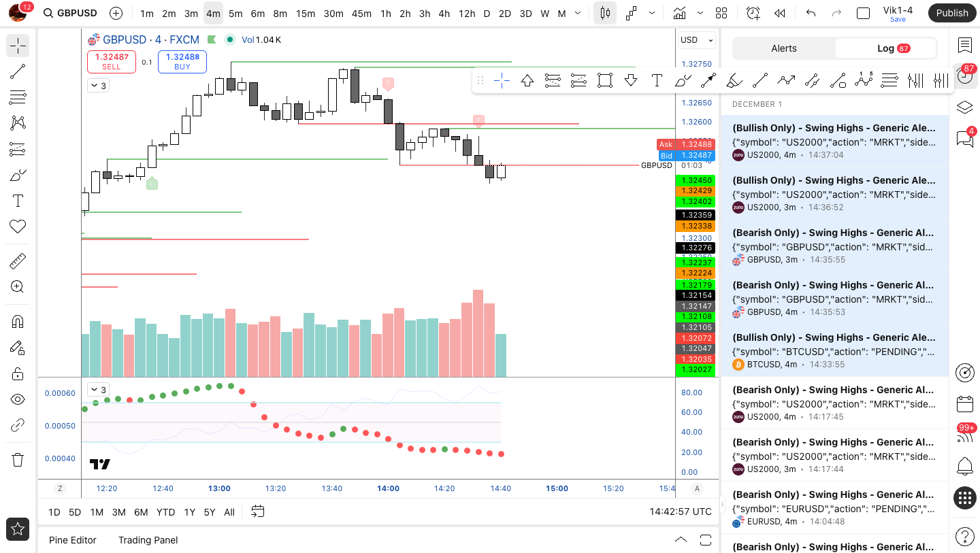Select the 15m timeframe
Viewport: 980px width, 553px height.
pos(306,13)
